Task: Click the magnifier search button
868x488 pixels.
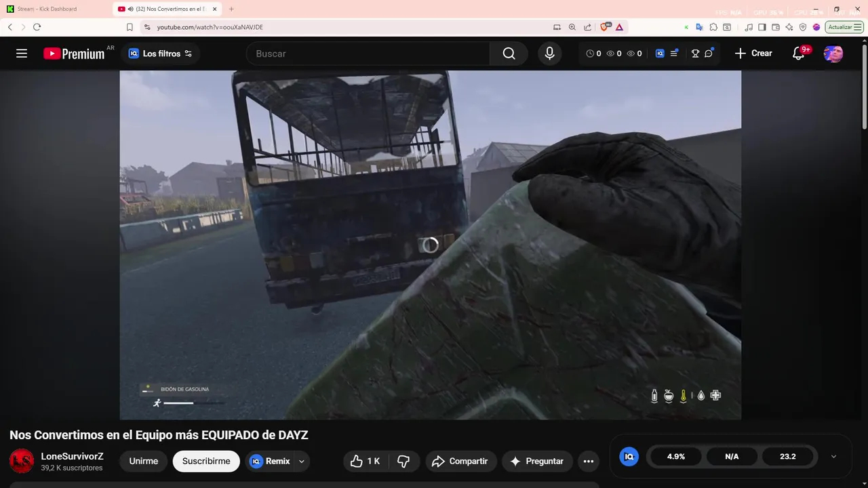Action: point(509,54)
